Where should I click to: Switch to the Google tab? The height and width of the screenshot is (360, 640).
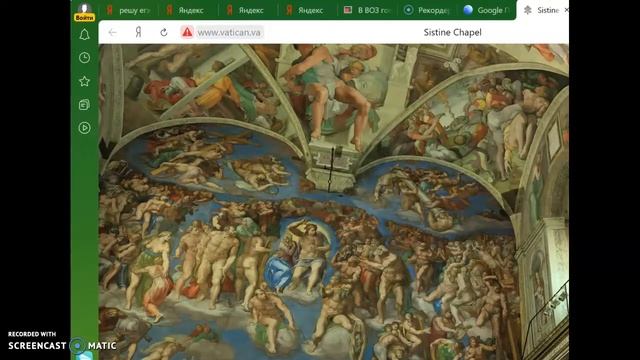(487, 10)
